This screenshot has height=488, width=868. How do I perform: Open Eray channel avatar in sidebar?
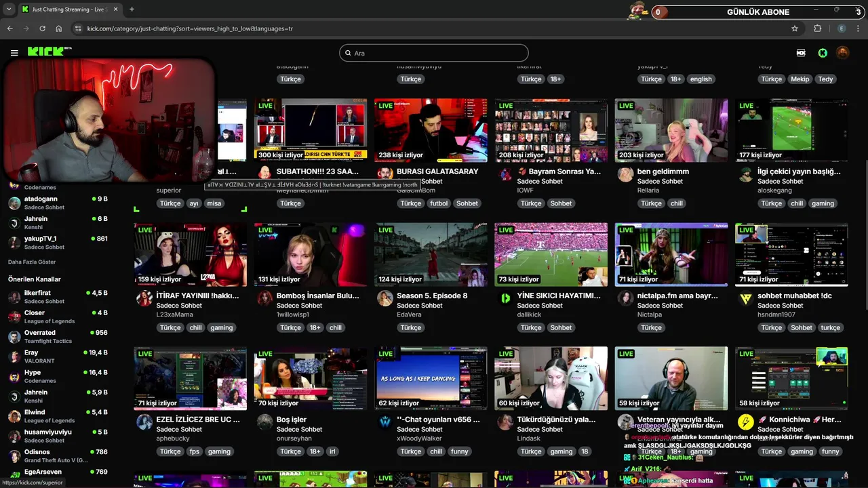14,357
